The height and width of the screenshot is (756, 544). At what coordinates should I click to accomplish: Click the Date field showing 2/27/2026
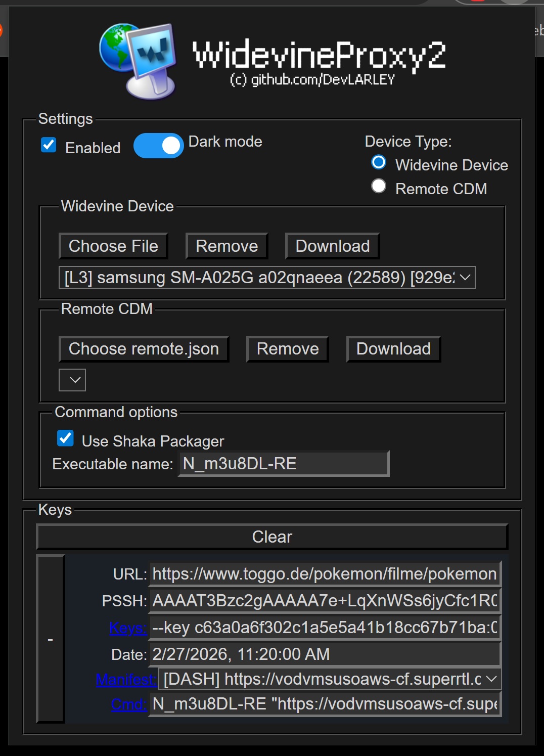tap(325, 654)
